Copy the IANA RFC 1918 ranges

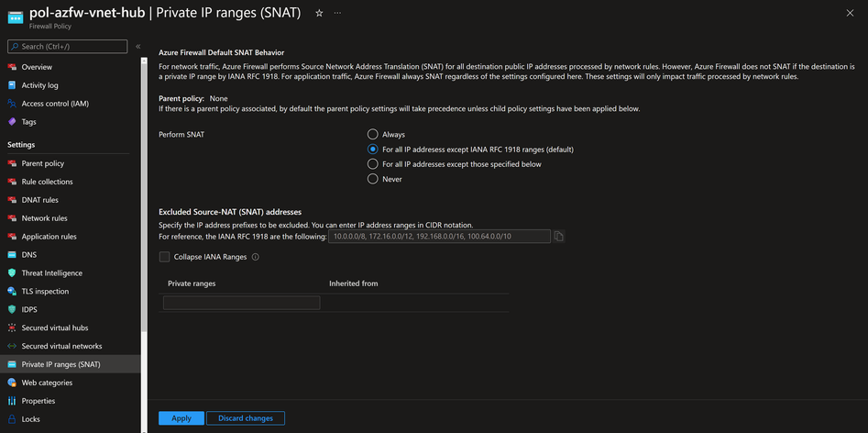[x=558, y=237]
